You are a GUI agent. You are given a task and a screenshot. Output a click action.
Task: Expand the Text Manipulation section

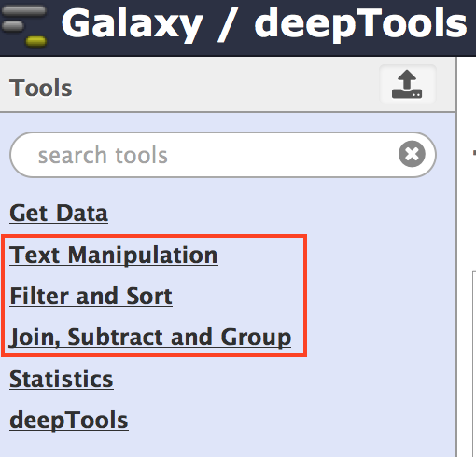[114, 255]
